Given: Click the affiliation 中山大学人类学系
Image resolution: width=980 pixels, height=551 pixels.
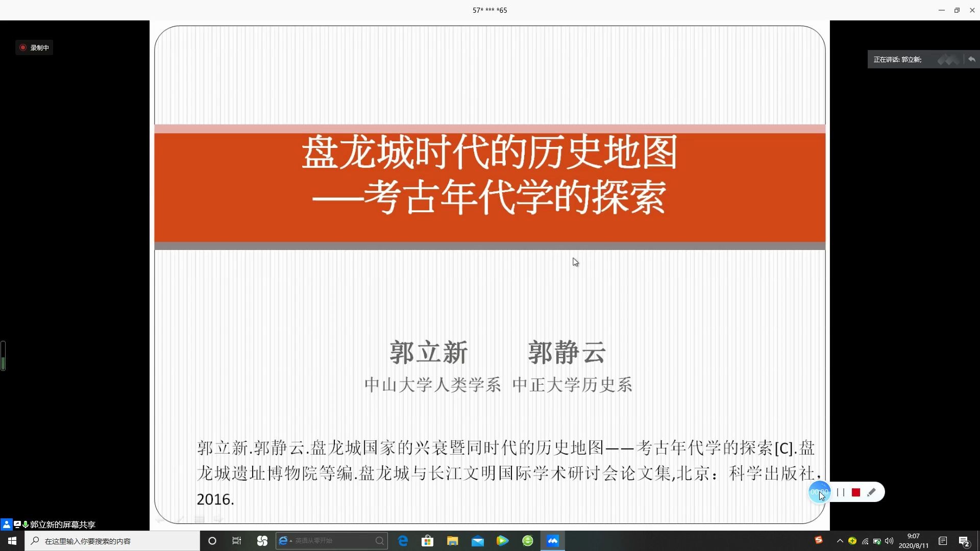Looking at the screenshot, I should [x=432, y=385].
